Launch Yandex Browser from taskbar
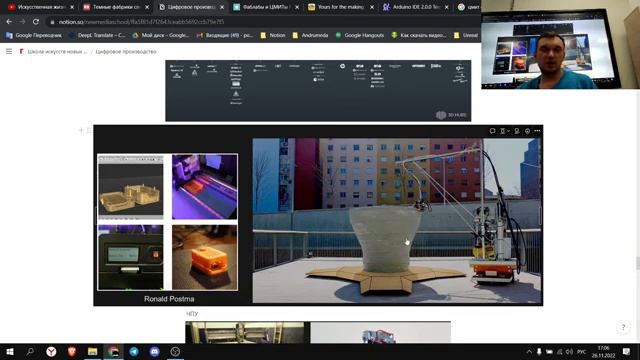 tap(51, 351)
